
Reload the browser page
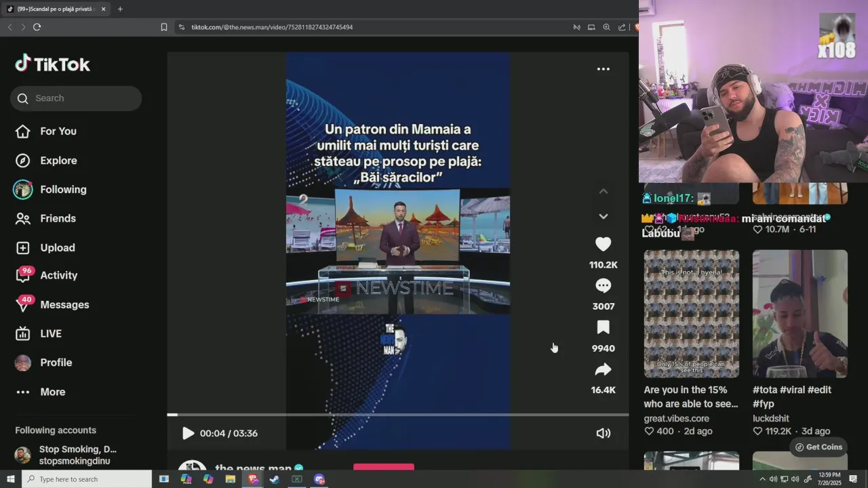37,27
